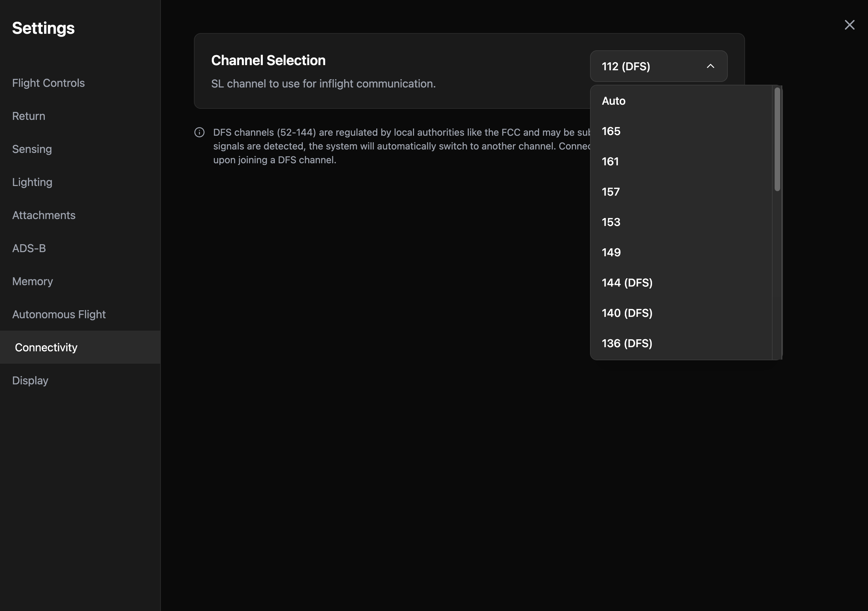Select the 144 (DFS) channel option

click(681, 282)
